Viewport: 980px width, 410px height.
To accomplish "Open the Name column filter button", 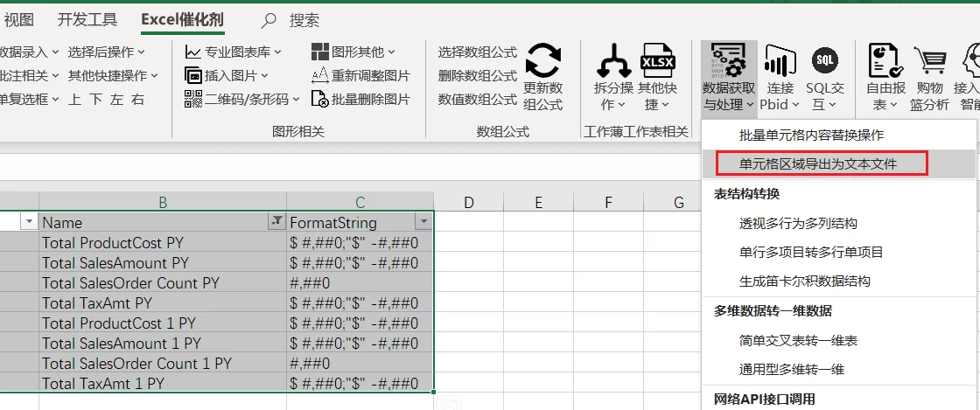I will 275,222.
